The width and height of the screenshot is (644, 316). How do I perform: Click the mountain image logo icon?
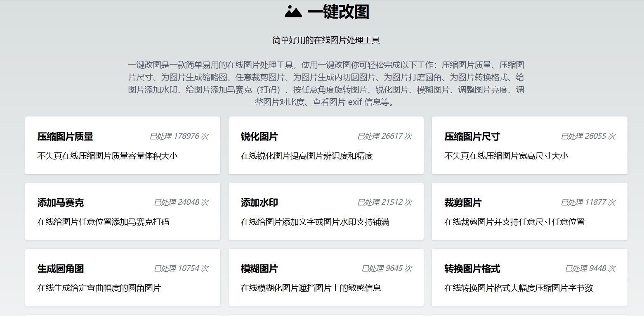(x=293, y=12)
